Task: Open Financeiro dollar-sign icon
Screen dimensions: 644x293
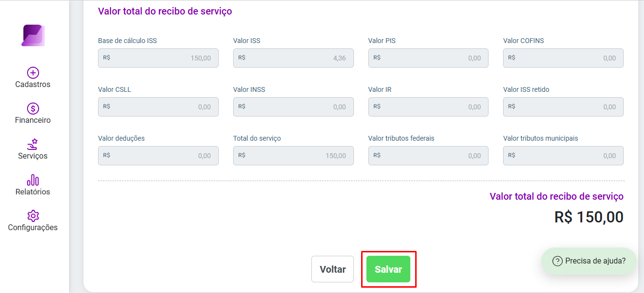Action: point(33,109)
